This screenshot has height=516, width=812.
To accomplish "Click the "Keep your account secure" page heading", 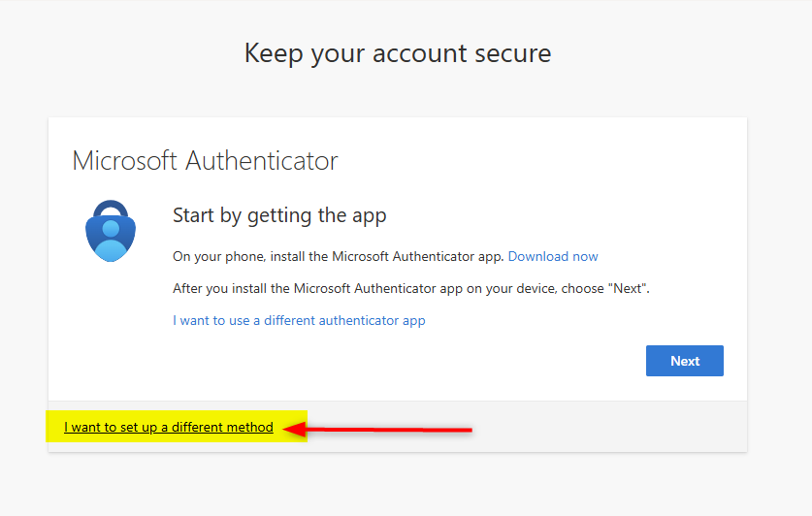I will tap(398, 52).
